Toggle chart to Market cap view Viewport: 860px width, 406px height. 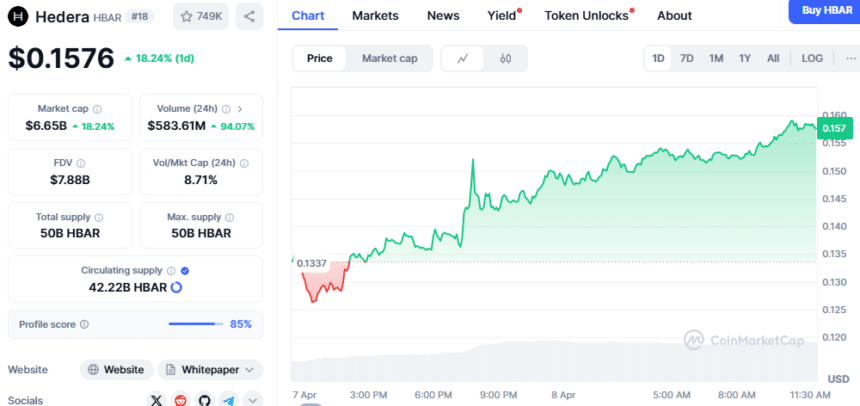[389, 58]
